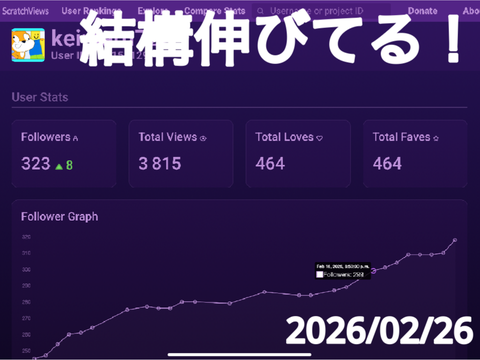Open the user's profile avatar
480x360 pixels.
tap(28, 45)
